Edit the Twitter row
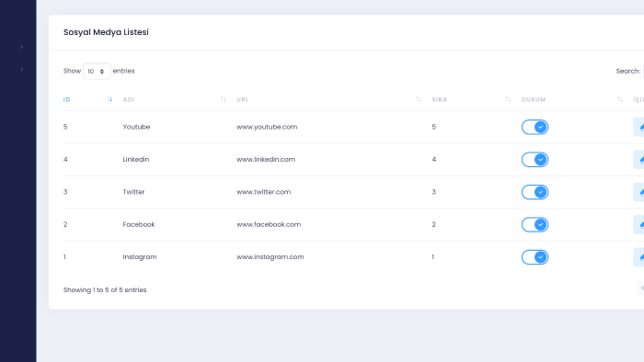The width and height of the screenshot is (644, 362). click(x=639, y=192)
